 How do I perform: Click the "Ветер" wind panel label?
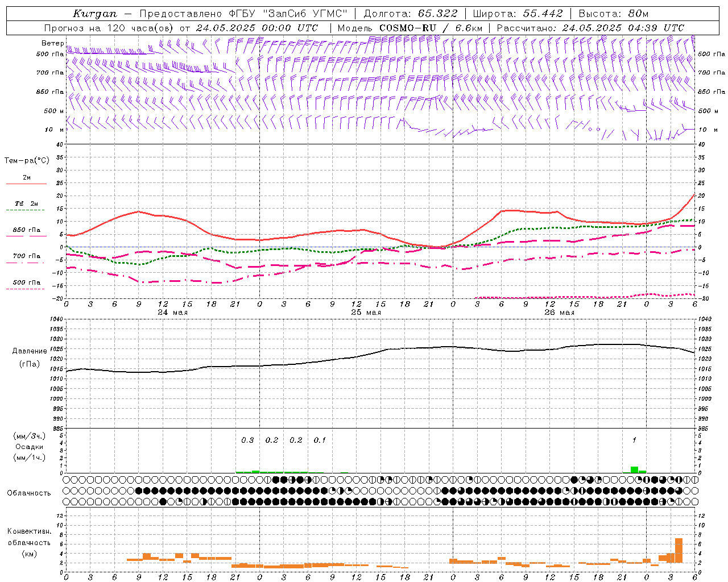pyautogui.click(x=53, y=43)
